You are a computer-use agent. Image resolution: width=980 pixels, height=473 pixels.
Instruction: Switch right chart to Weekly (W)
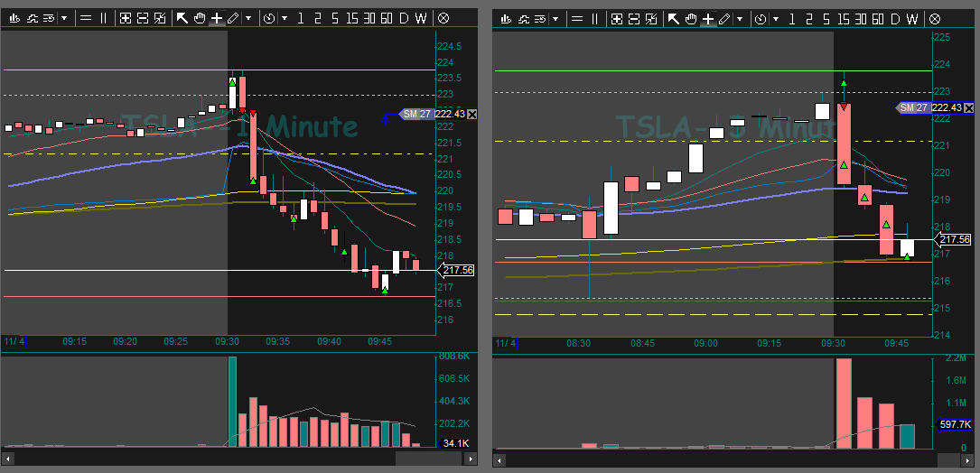(x=912, y=19)
